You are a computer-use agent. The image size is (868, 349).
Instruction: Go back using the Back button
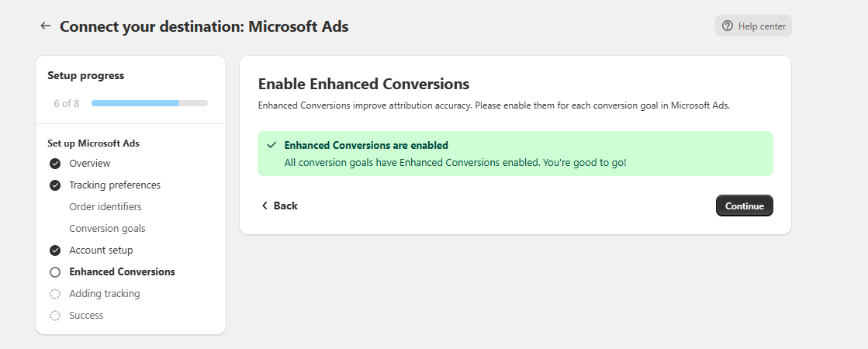pos(279,206)
